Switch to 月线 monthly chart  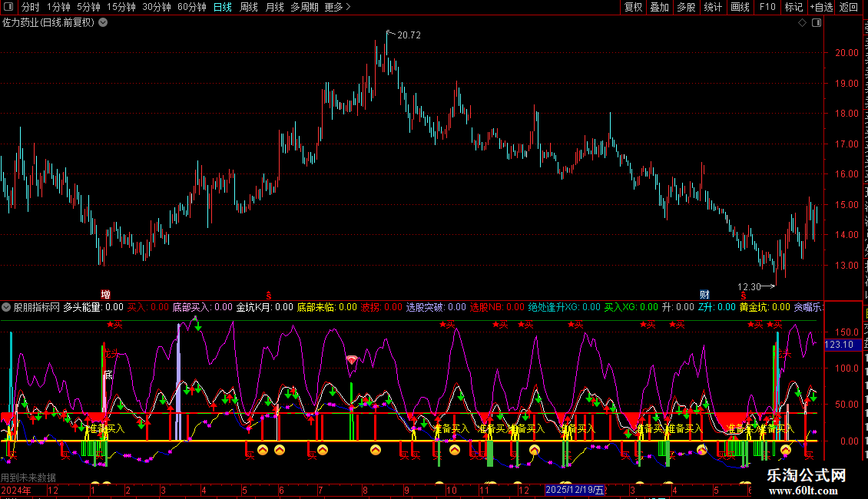[274, 7]
